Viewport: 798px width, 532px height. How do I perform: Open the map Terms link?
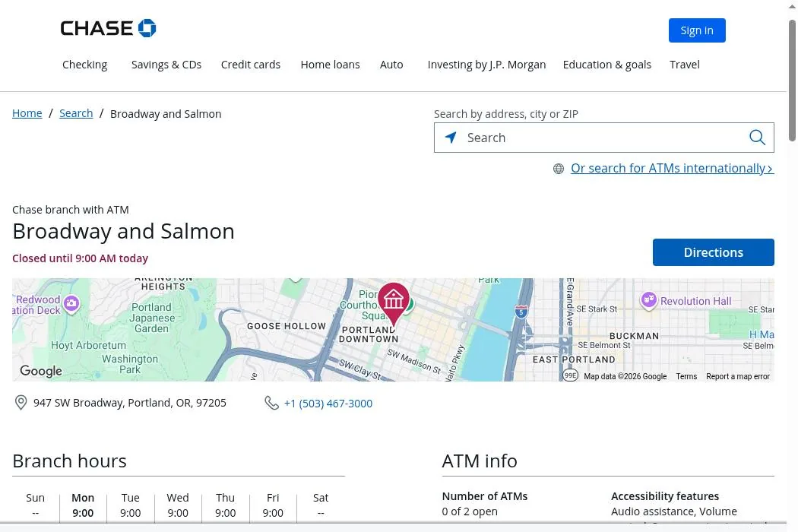click(686, 376)
